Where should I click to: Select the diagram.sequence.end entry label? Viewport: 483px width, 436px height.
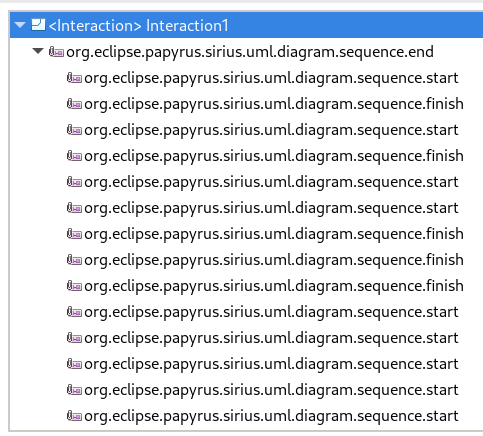(x=250, y=52)
